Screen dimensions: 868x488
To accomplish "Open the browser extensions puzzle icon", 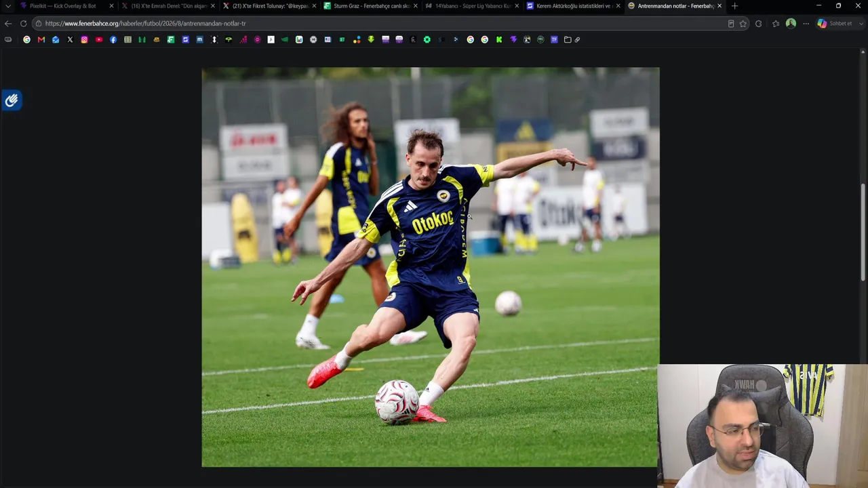I will click(x=758, y=24).
